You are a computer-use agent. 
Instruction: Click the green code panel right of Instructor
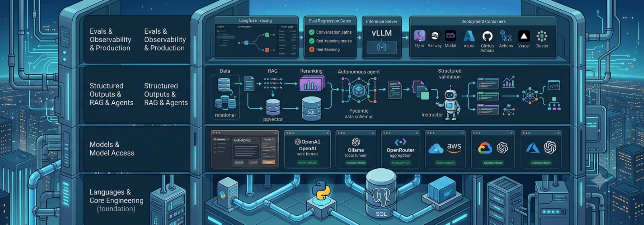click(488, 96)
